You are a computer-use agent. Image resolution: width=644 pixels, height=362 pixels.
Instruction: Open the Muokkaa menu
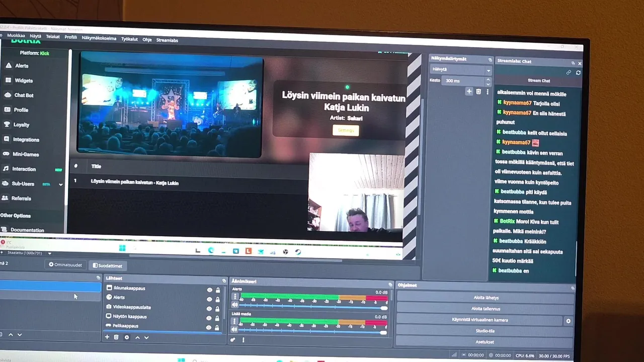point(16,36)
